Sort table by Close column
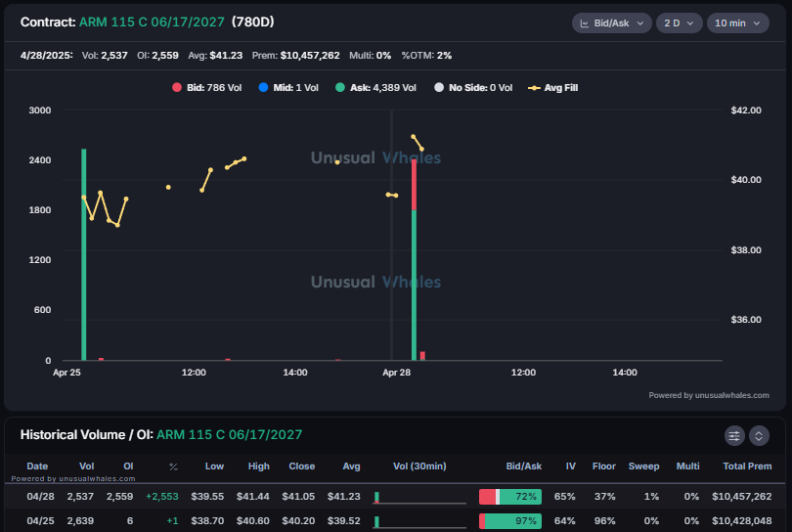The height and width of the screenshot is (532, 792). (x=301, y=466)
